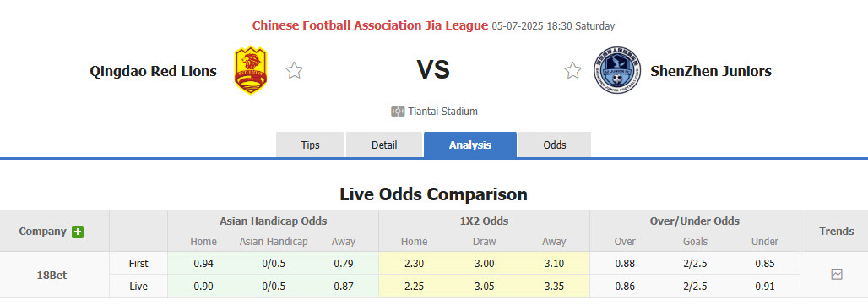The image size is (868, 306).
Task: Click the stadium icon beside Tiantai Stadium
Action: coord(398,111)
